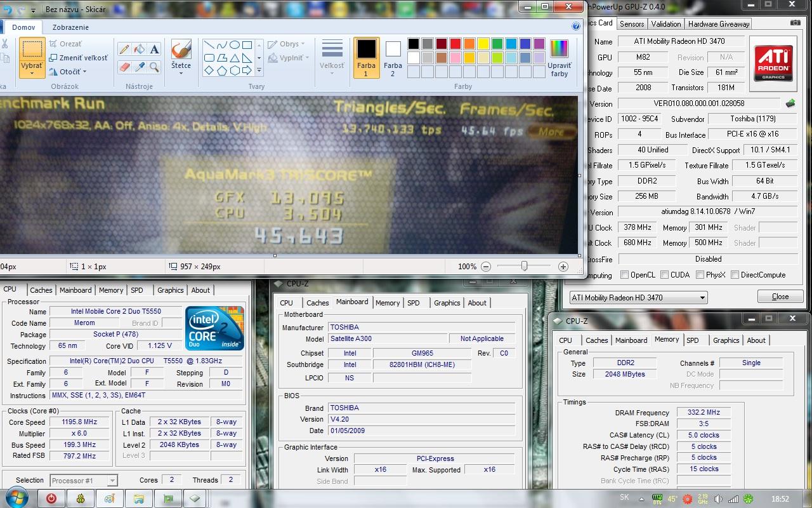Click volume speaker tray icon

tap(718, 499)
